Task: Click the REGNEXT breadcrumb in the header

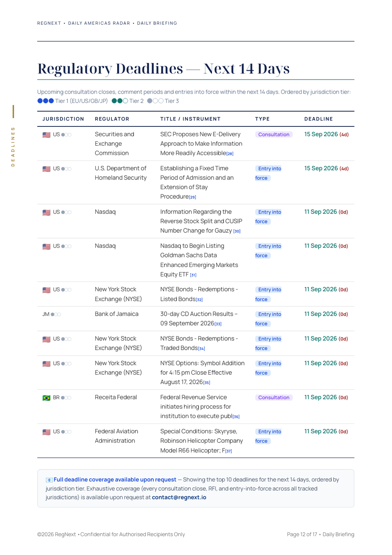Action: (49, 23)
